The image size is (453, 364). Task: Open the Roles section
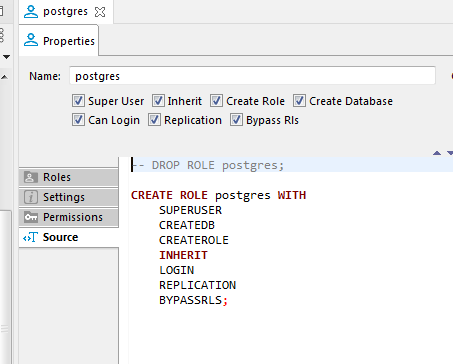point(69,177)
